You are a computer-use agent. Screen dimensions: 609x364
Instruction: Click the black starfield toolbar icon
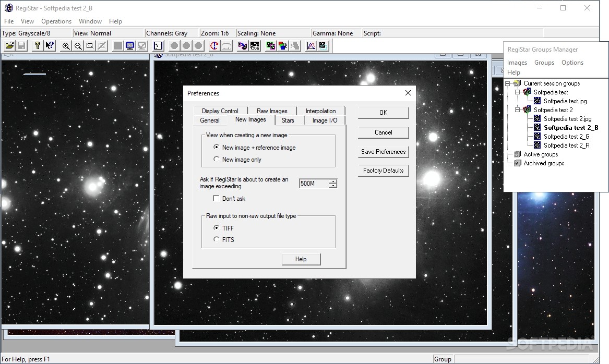tap(255, 46)
